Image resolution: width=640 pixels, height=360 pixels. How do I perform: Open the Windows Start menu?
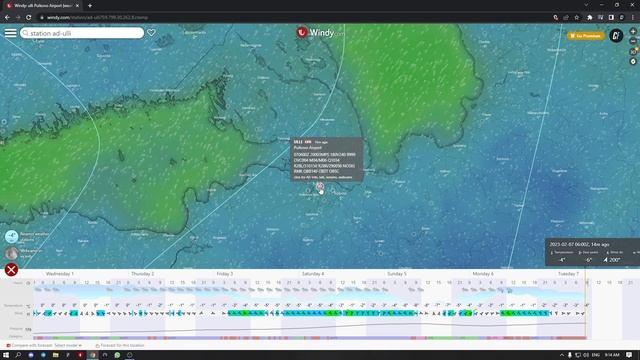[6, 355]
